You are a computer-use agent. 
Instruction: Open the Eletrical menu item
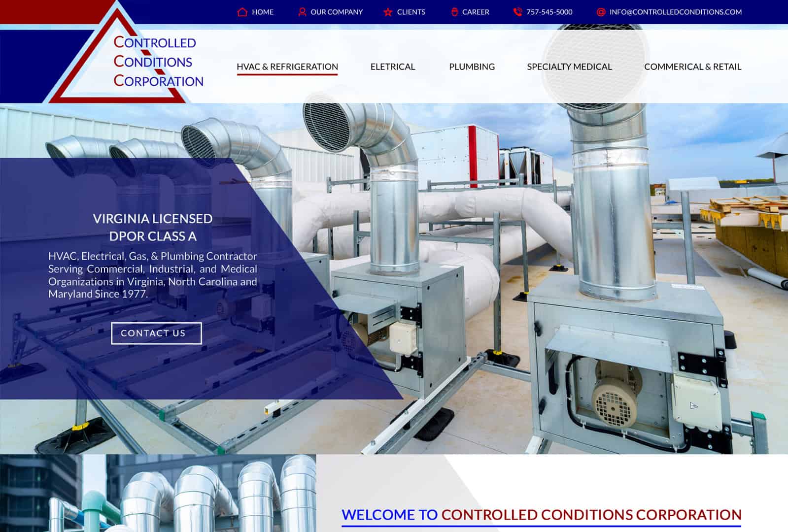point(393,66)
